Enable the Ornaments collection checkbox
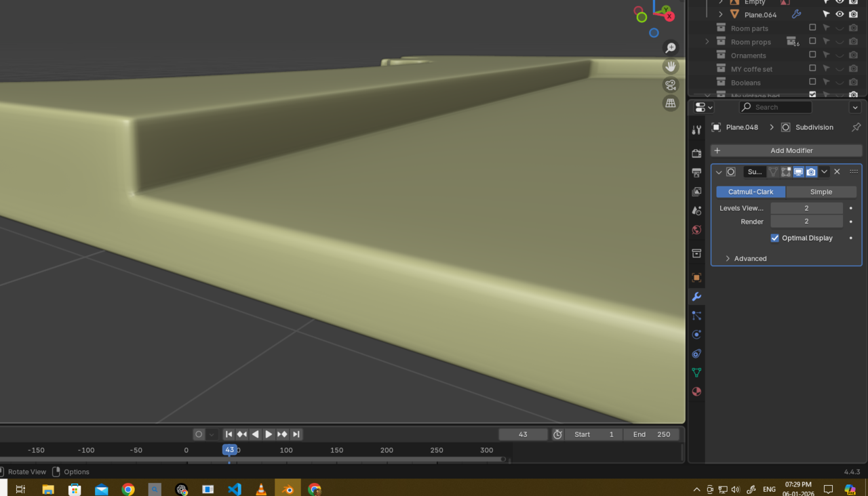Viewport: 868px width, 496px height. point(812,55)
